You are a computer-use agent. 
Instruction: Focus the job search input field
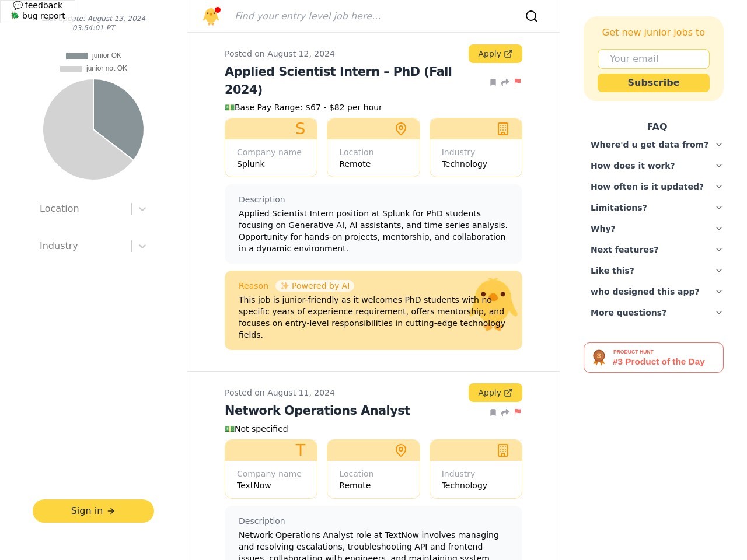tap(373, 16)
